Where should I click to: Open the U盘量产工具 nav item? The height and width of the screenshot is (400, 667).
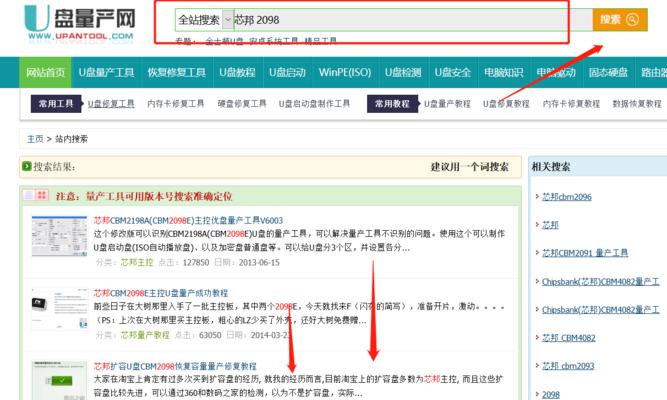(106, 72)
